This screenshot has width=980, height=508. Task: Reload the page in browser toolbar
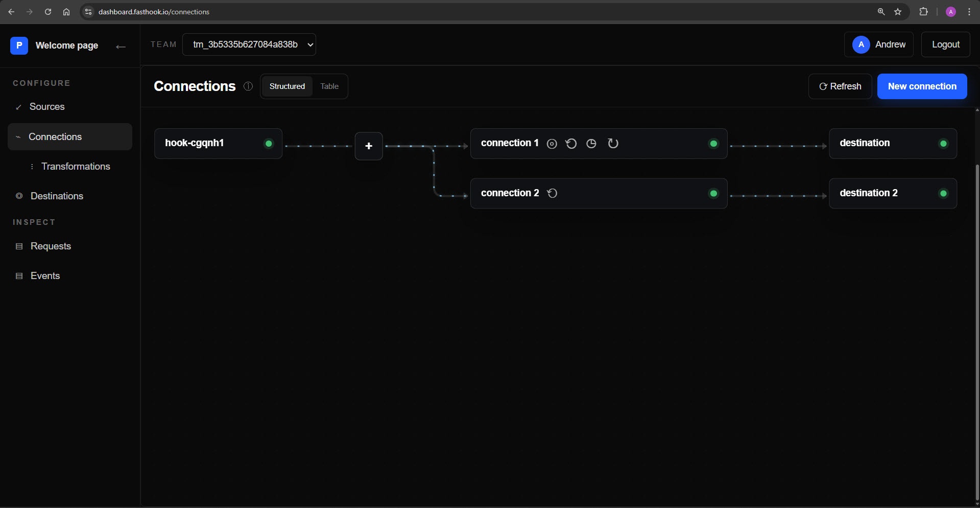coord(48,12)
